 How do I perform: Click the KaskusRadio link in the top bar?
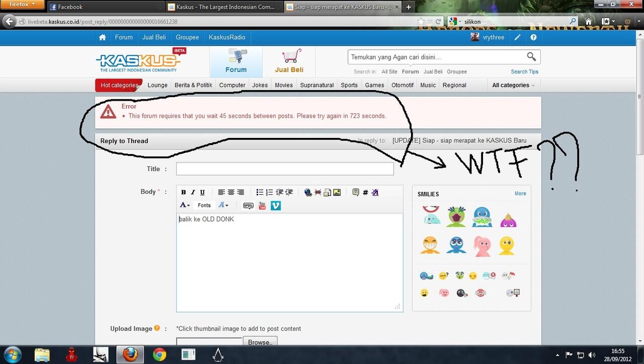pyautogui.click(x=227, y=37)
